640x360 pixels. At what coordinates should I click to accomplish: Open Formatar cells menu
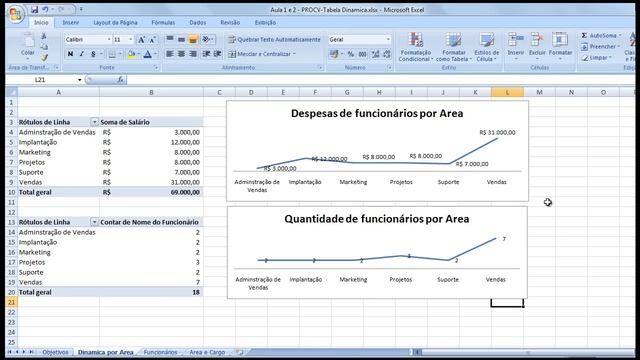coord(560,47)
